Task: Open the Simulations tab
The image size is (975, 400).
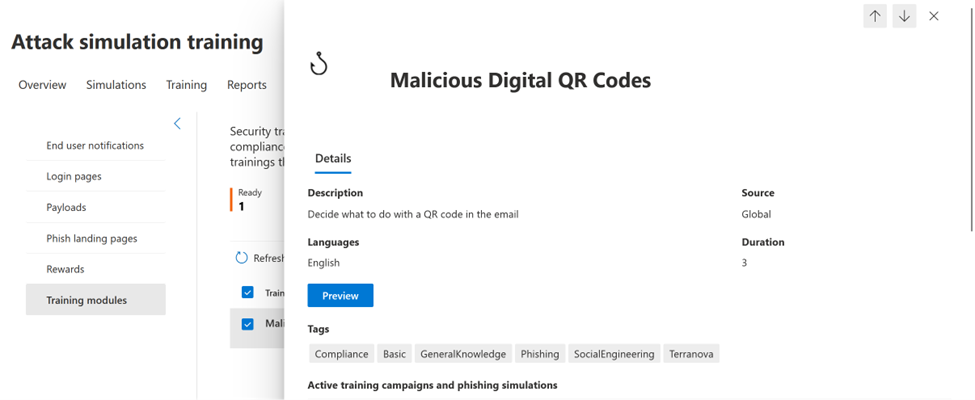Action: 116,85
